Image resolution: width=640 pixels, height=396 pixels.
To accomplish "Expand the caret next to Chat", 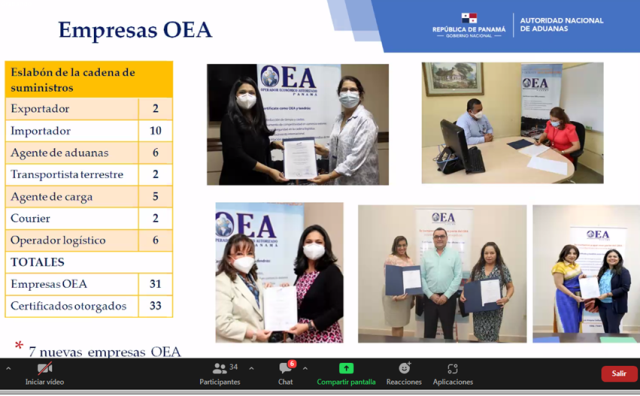I will click(x=305, y=369).
